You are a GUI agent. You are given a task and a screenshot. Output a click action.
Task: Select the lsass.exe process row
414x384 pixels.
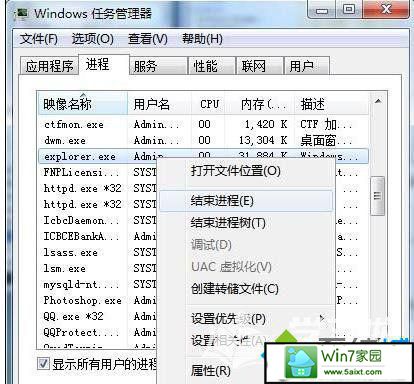(x=97, y=252)
